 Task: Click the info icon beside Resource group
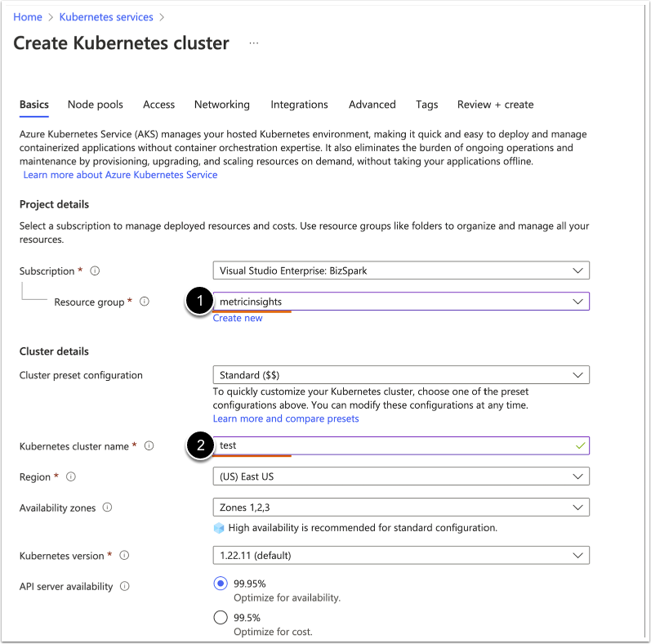(x=145, y=302)
